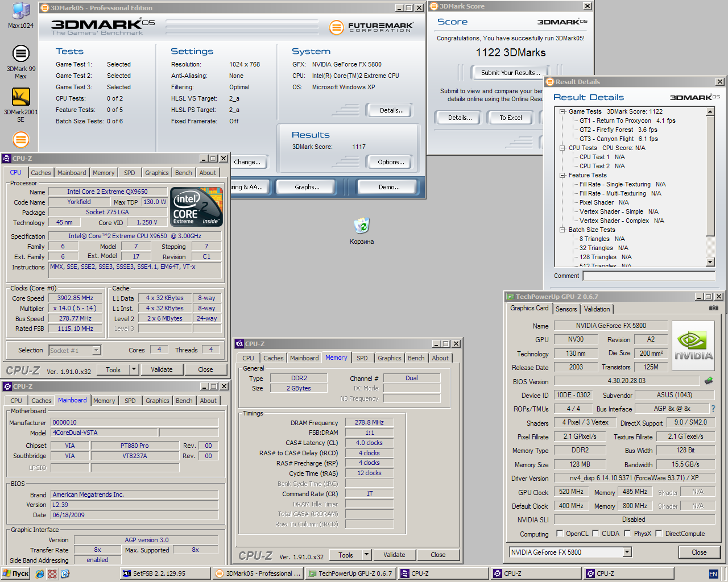Viewport: 728px width, 582px height.
Task: Open Graphics tab in CPU-Z Memory window
Action: 389,358
